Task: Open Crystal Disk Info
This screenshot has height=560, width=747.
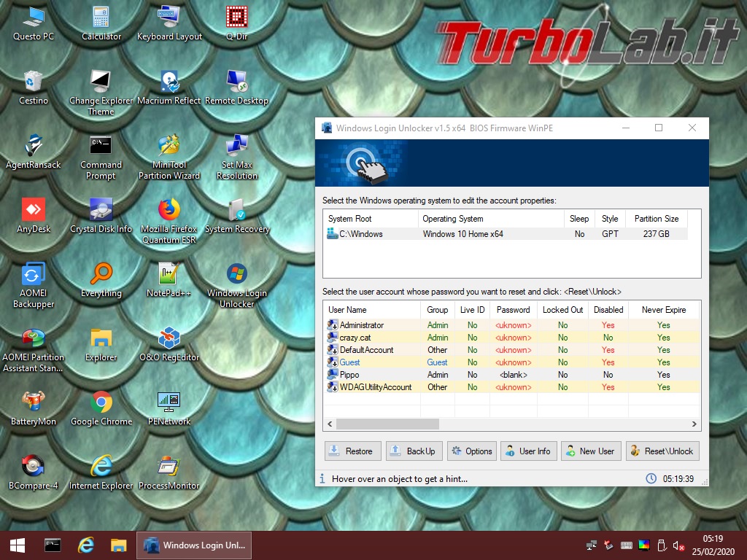Action: [x=101, y=217]
